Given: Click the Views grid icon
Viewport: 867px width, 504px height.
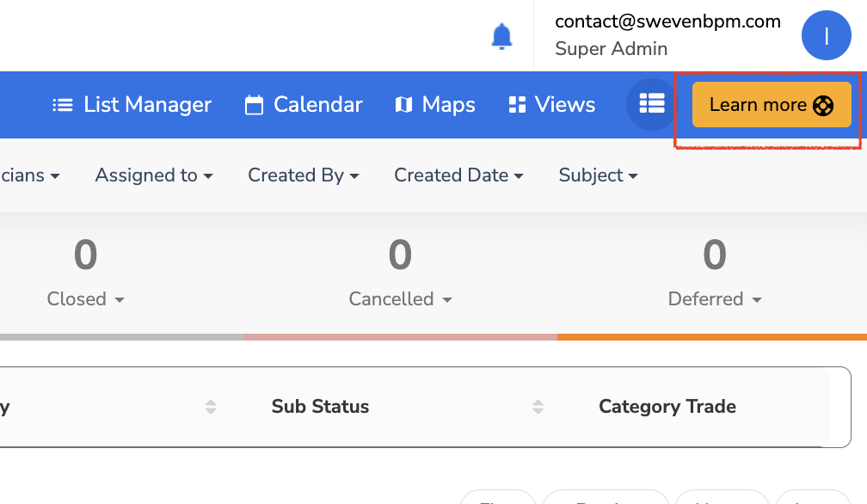Looking at the screenshot, I should click(517, 105).
